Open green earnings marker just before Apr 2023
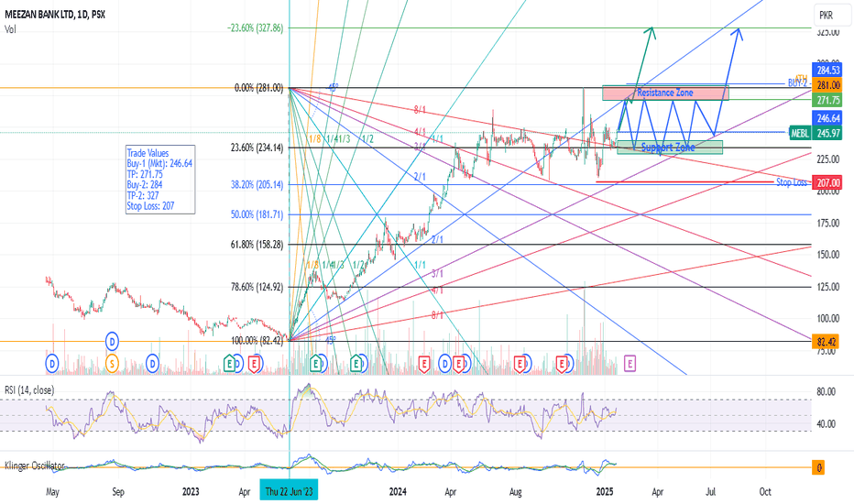 click(229, 363)
